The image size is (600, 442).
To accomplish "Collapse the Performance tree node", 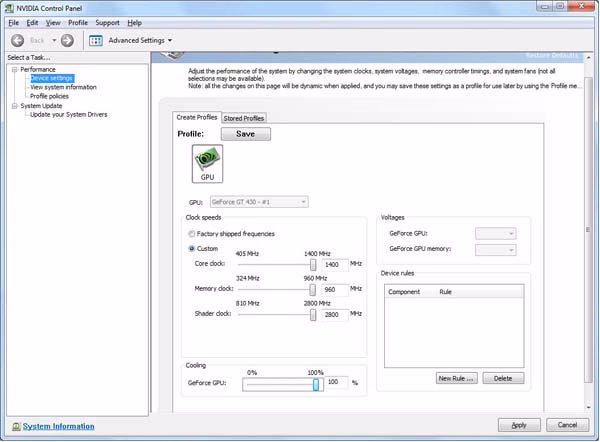I will [15, 70].
